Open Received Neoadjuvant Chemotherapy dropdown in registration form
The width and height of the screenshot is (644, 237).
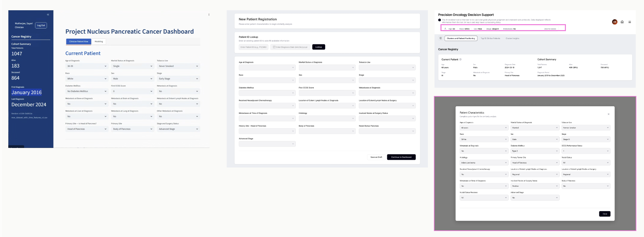[x=267, y=106]
